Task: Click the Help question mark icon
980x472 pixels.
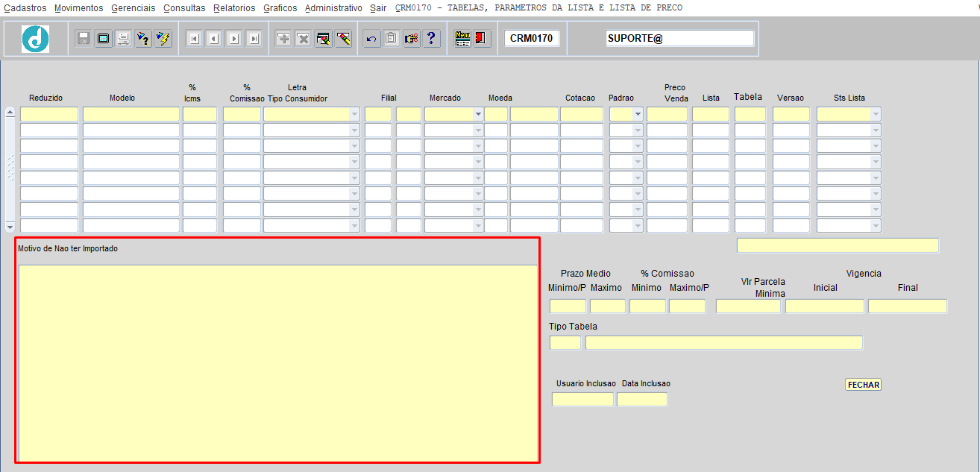Action: point(431,39)
